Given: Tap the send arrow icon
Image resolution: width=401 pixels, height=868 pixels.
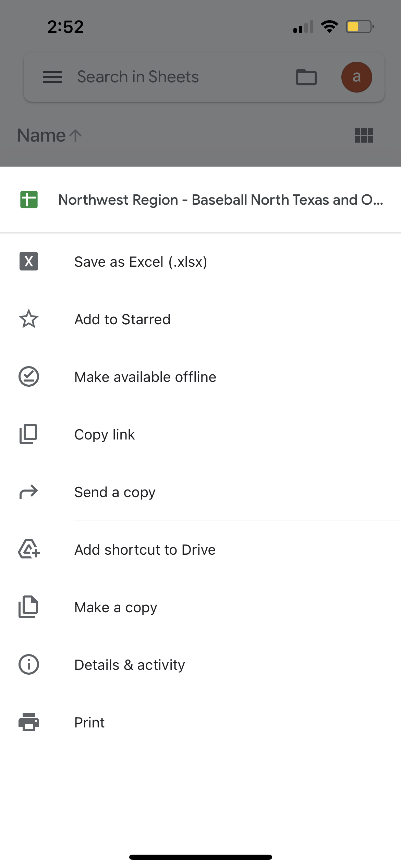Looking at the screenshot, I should 29,492.
